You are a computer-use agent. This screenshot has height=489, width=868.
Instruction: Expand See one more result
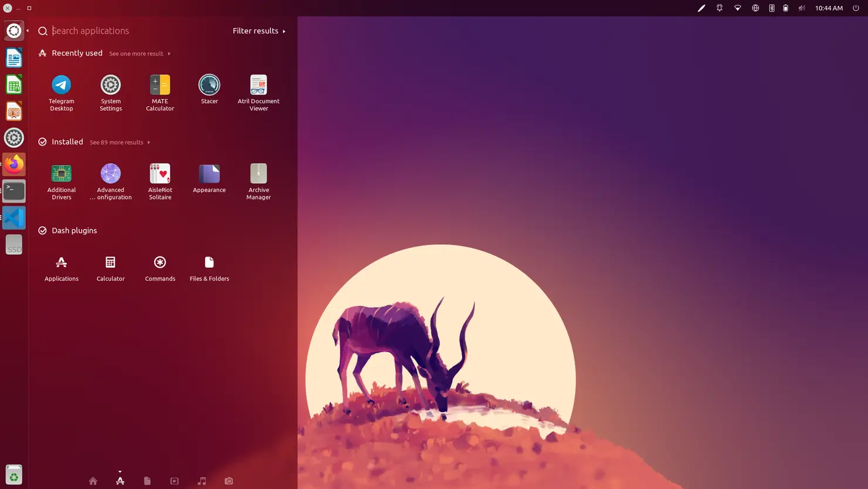pos(140,53)
